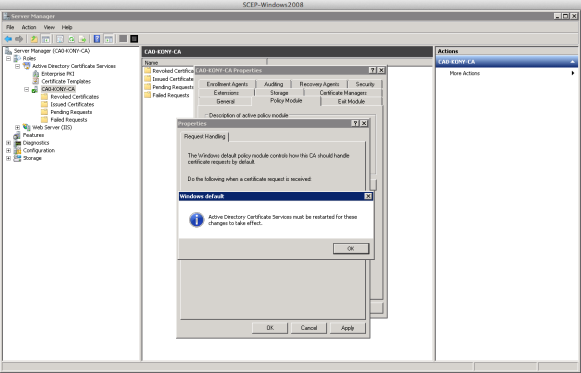Switch to the Extensions tab
This screenshot has width=581, height=373.
tap(226, 93)
